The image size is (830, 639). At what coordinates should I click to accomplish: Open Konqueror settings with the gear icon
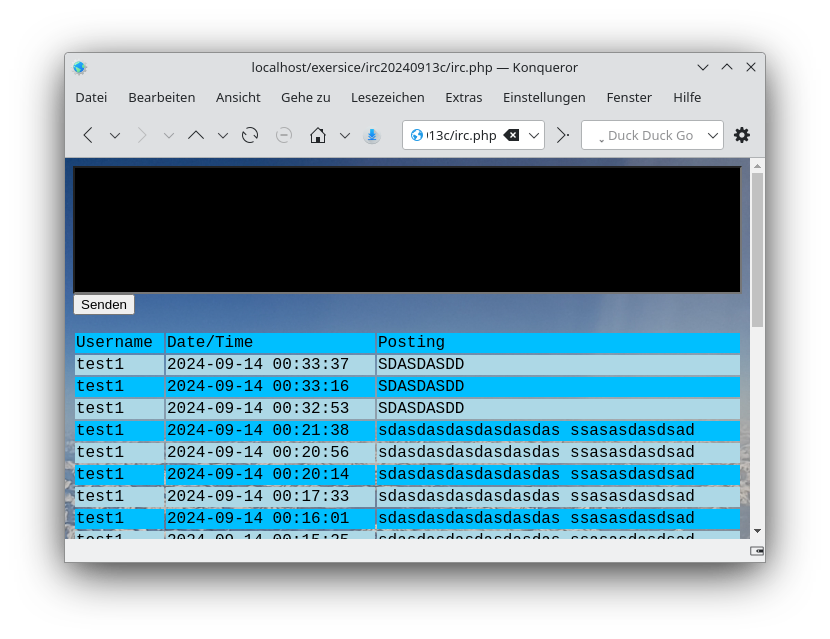click(x=742, y=135)
